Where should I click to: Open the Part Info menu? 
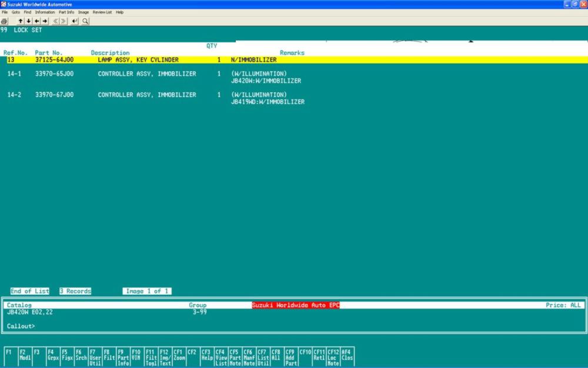pos(66,12)
